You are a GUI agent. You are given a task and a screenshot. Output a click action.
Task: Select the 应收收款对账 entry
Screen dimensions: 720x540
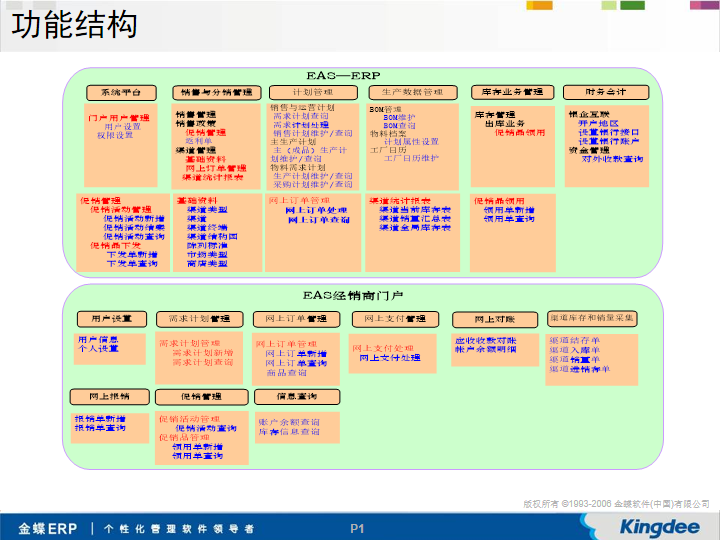(486, 341)
